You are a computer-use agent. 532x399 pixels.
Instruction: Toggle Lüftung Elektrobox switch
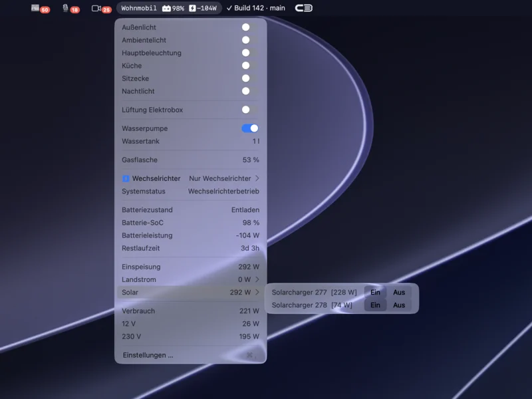(250, 110)
